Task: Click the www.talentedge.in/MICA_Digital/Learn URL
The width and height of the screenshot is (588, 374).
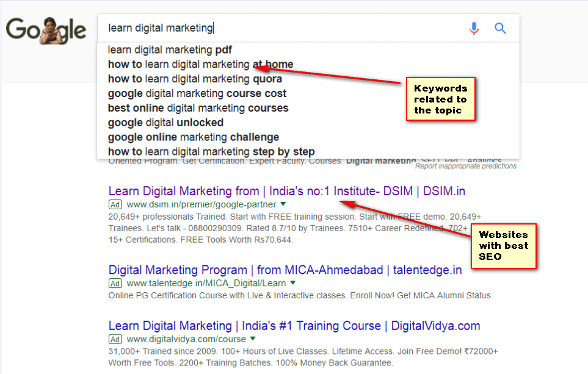Action: [x=206, y=283]
